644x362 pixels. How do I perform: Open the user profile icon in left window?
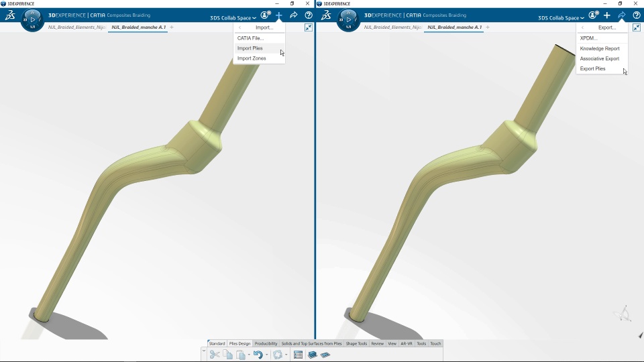point(266,15)
